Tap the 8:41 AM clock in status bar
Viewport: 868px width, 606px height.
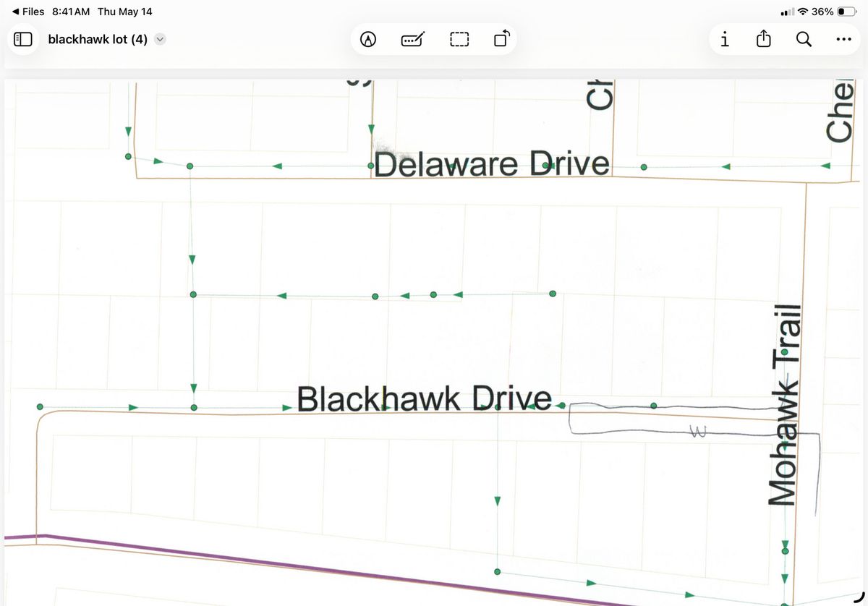(71, 12)
